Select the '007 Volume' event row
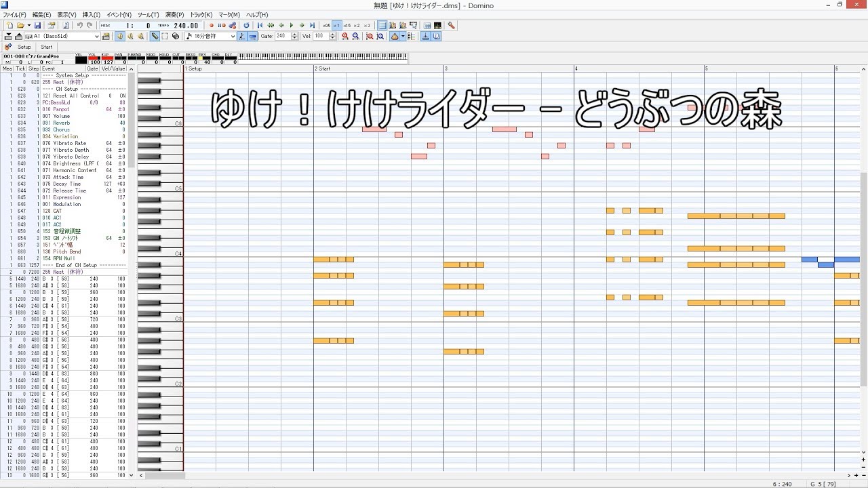Screen dimensions: 868x488 pos(64,116)
